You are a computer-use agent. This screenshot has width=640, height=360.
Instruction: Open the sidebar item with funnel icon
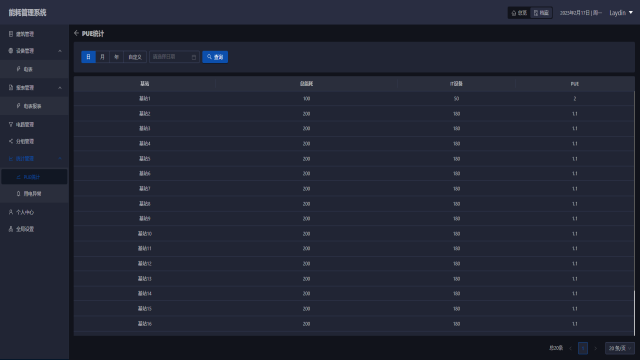[34, 124]
